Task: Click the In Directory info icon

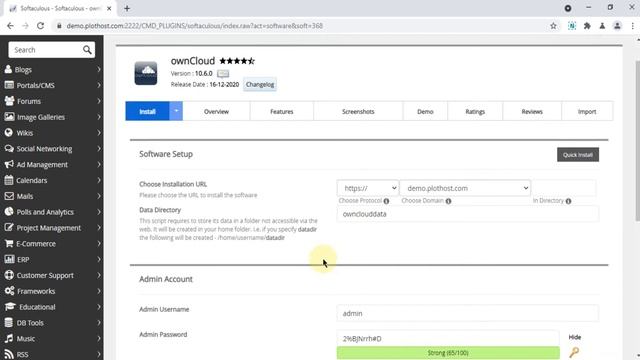Action: (x=568, y=201)
